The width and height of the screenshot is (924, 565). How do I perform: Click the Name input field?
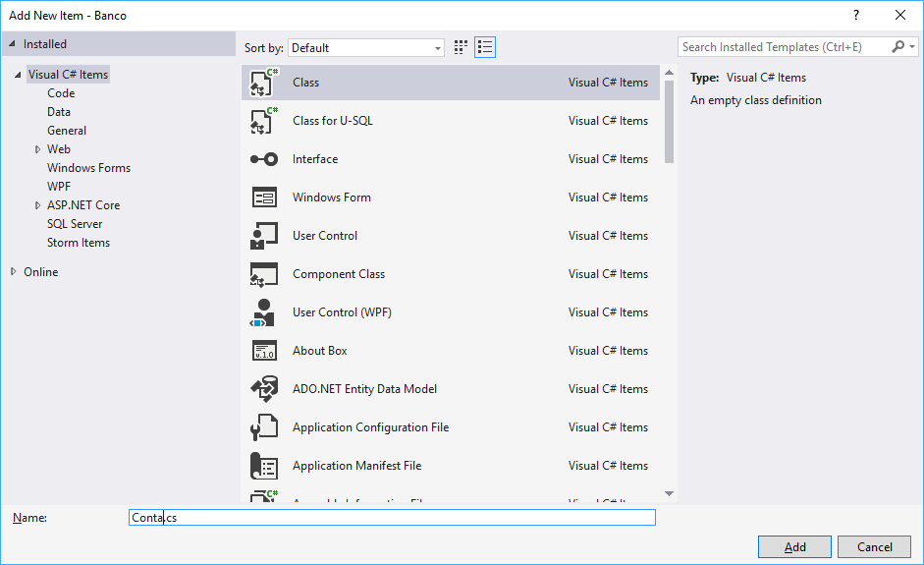click(x=392, y=517)
